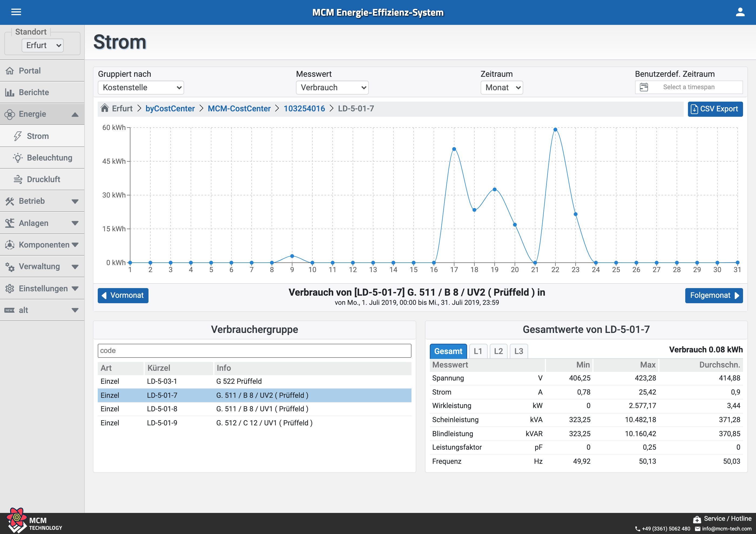Click the Select a timespan field
756x534 pixels.
coord(689,87)
